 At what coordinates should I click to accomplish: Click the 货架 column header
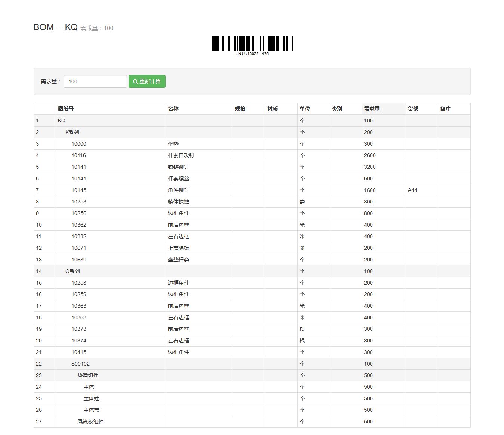(x=413, y=109)
